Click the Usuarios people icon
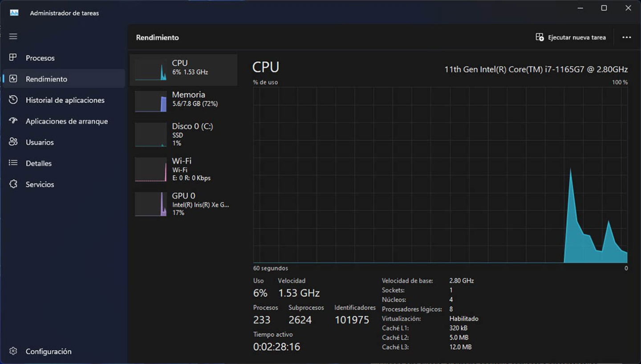 coord(13,142)
